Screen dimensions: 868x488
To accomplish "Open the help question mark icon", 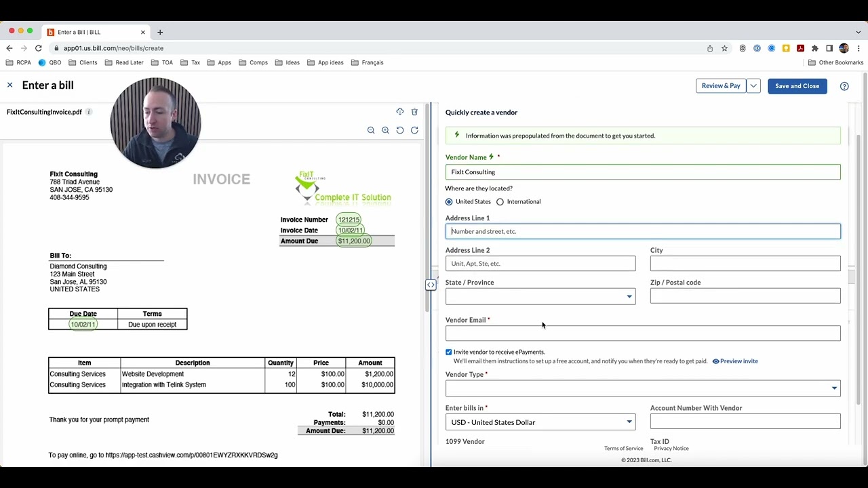I will coord(844,86).
